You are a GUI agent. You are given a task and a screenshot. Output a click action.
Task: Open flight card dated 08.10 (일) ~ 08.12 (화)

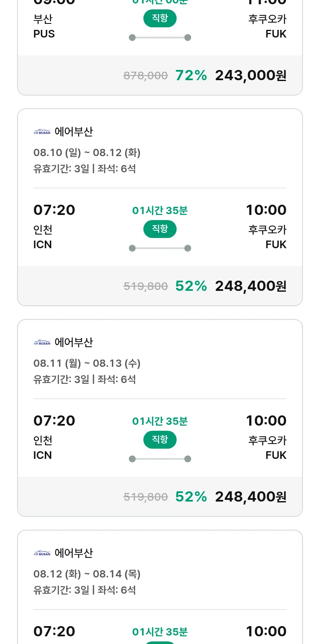coord(87,152)
